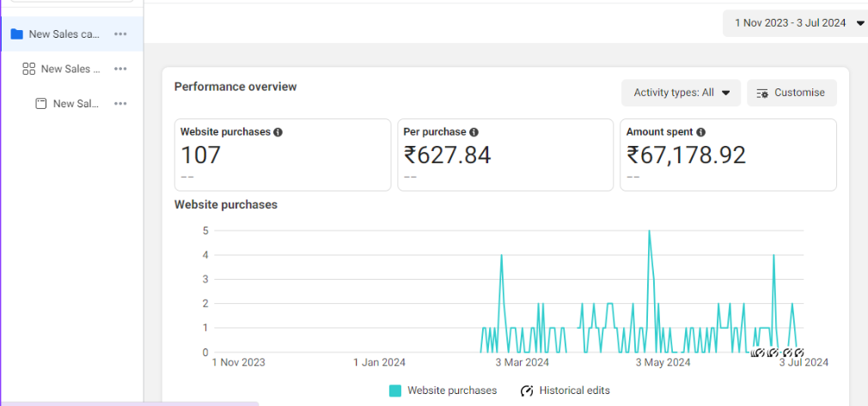The height and width of the screenshot is (406, 868).
Task: Click the ad creative icon in sidebar
Action: pos(40,103)
